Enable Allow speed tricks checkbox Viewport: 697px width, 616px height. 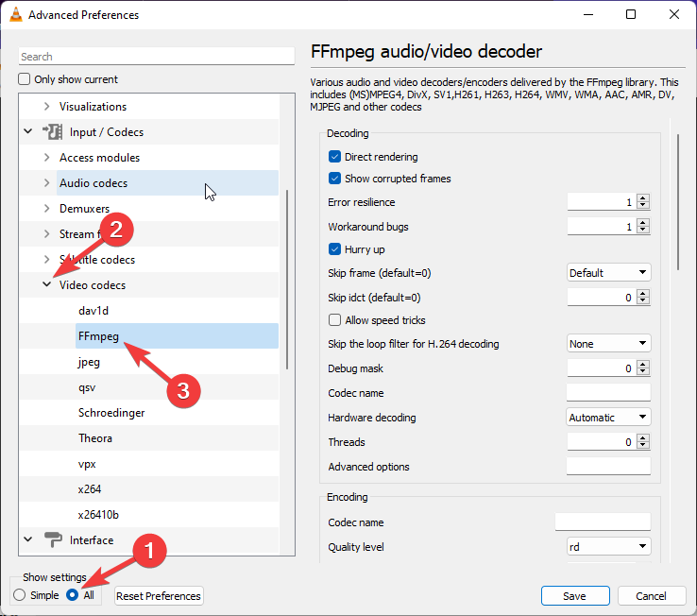(334, 320)
